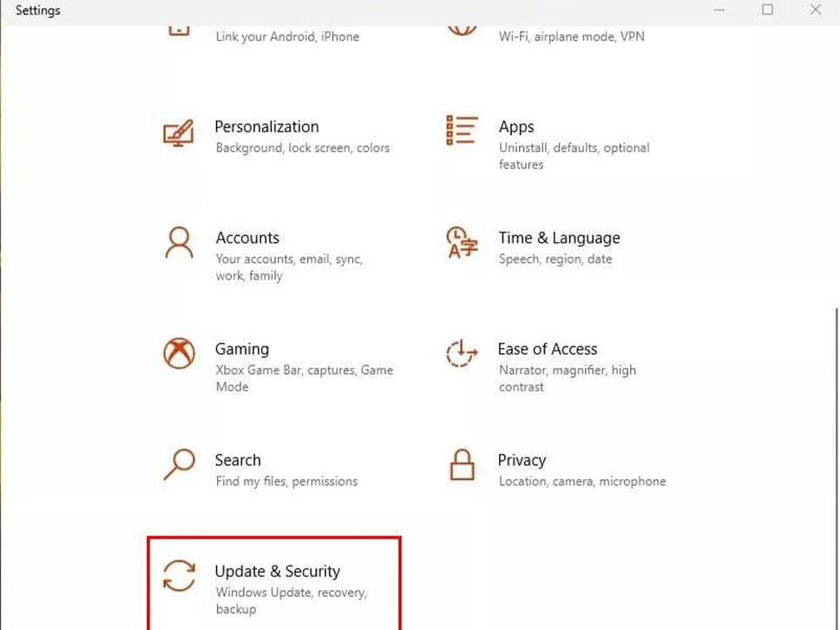Select the Privacy padlock icon
The height and width of the screenshot is (630, 840).
click(x=462, y=464)
